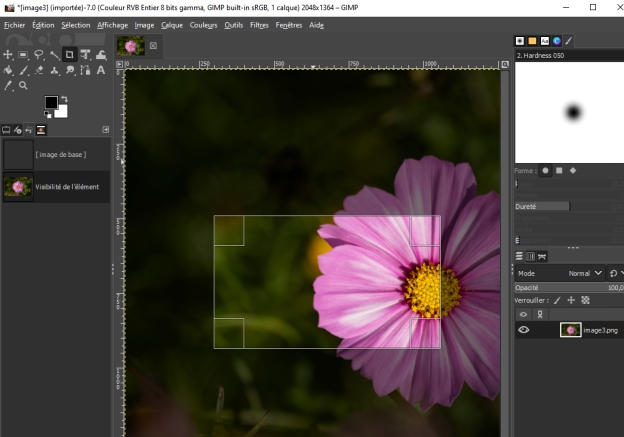Select the Crop tool in toolbox

coord(69,55)
